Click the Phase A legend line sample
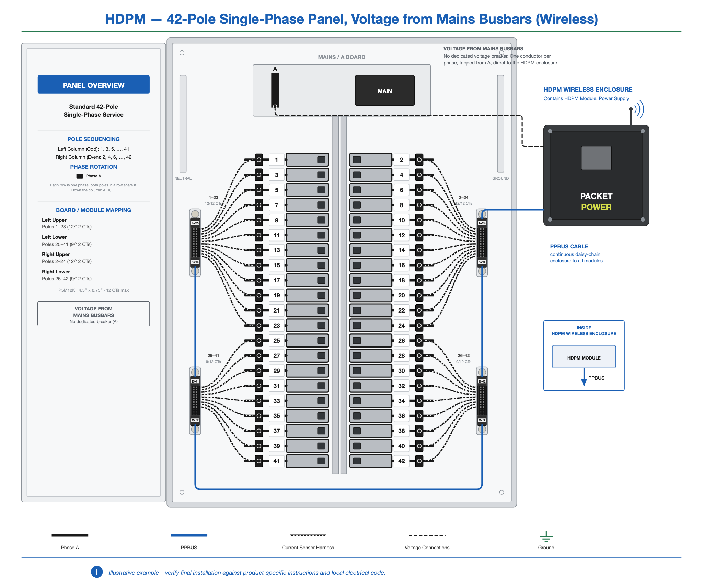Image resolution: width=703 pixels, height=588 pixels. (70, 535)
